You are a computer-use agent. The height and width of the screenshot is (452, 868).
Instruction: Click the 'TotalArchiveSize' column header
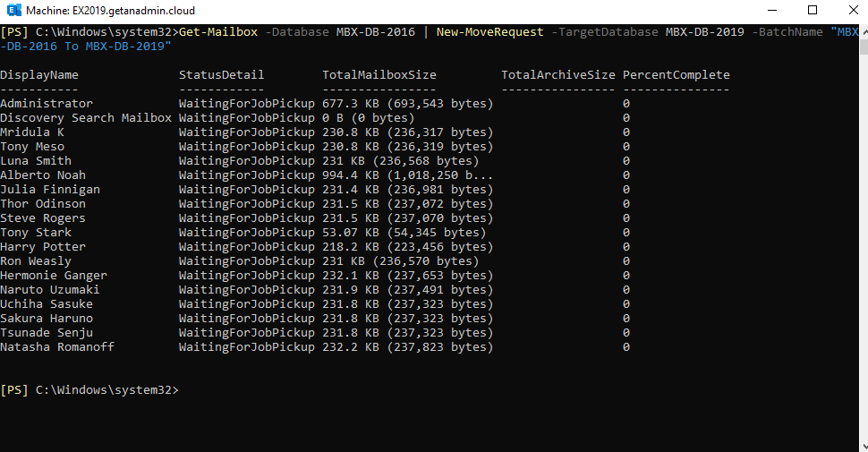tap(558, 75)
